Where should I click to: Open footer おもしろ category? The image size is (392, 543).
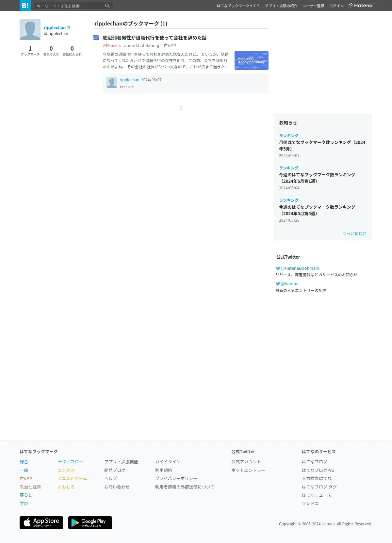point(66,487)
